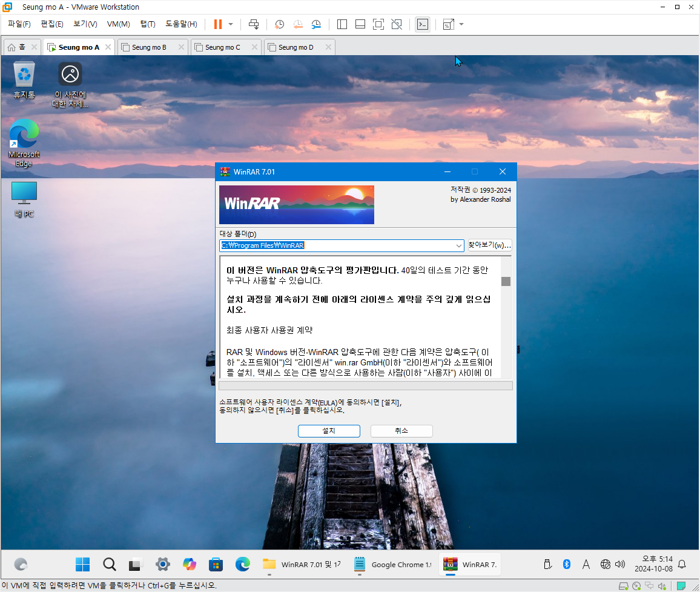This screenshot has width=700, height=592.
Task: Select the 내 PC desktop icon
Action: click(24, 199)
